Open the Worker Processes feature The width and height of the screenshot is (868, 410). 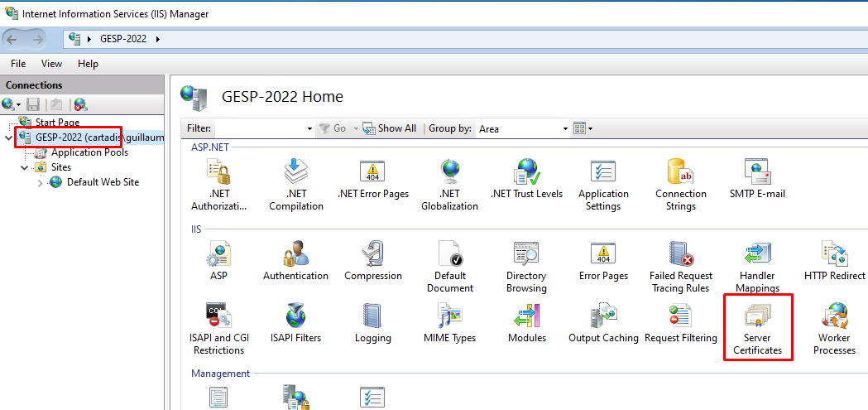click(835, 329)
